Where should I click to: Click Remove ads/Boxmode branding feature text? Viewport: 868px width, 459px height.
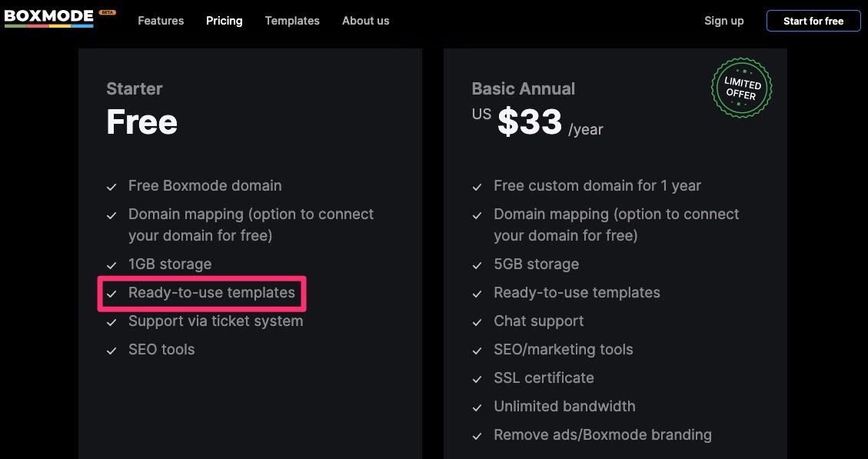603,435
